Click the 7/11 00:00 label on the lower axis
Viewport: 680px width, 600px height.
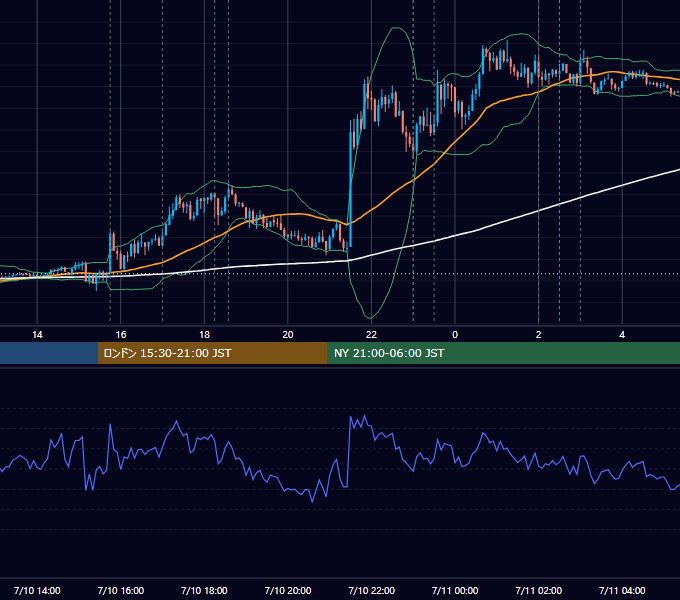455,590
